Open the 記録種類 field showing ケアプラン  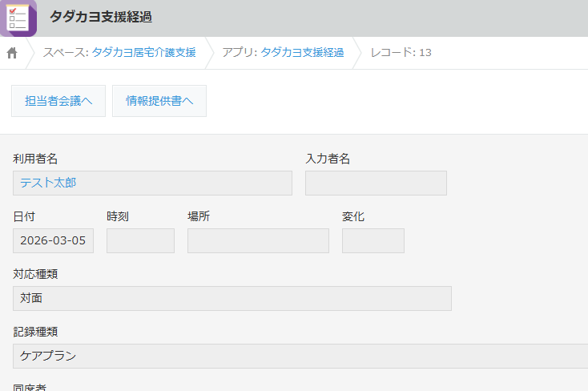(300, 356)
